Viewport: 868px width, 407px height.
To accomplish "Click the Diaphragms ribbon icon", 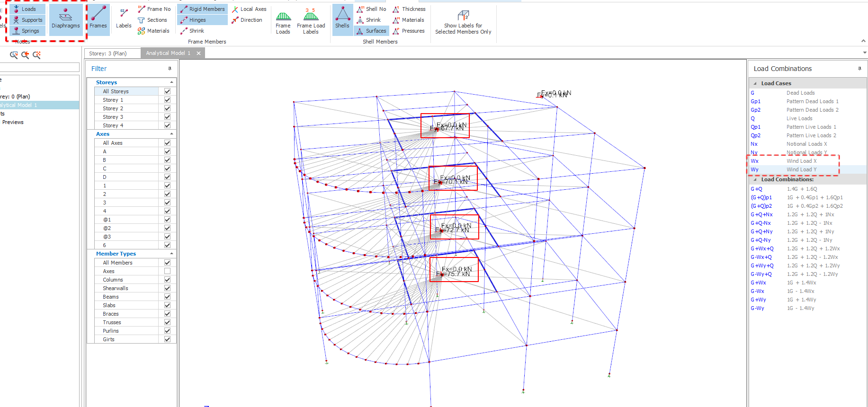I will pos(65,19).
